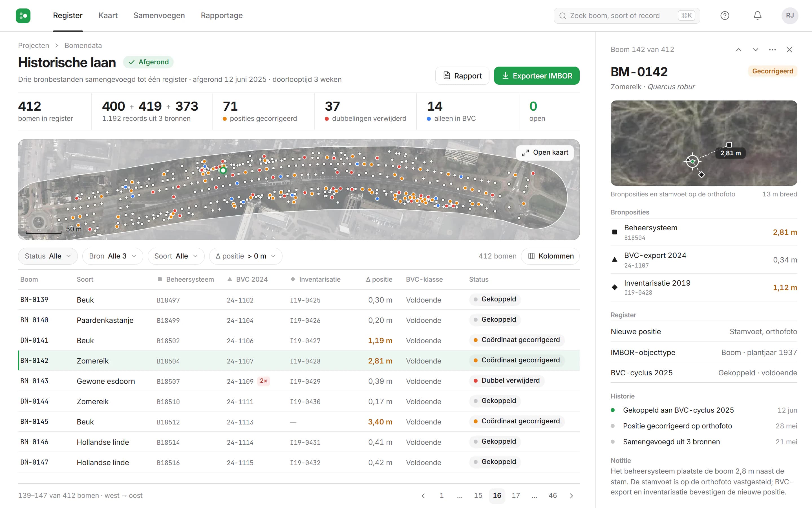Switch to the Kaart tab
Viewport: 812px width, 508px height.
click(x=108, y=16)
